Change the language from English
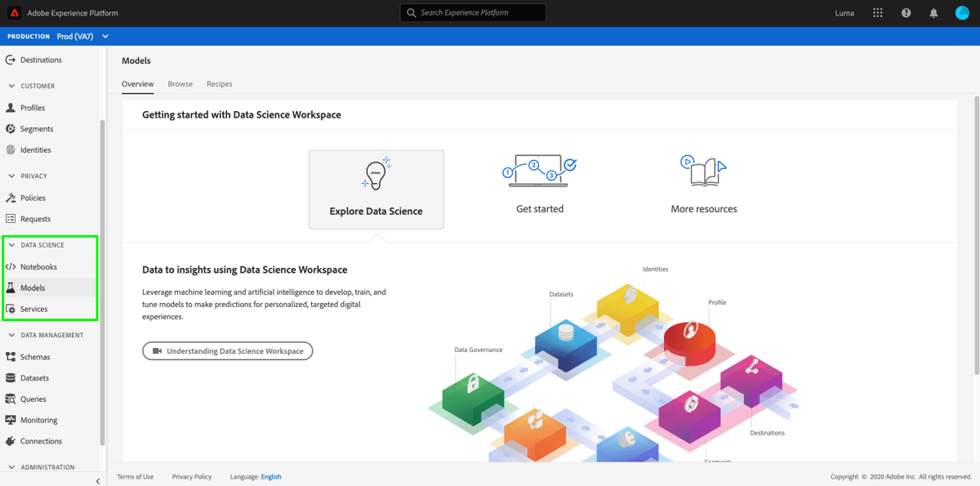 270,476
